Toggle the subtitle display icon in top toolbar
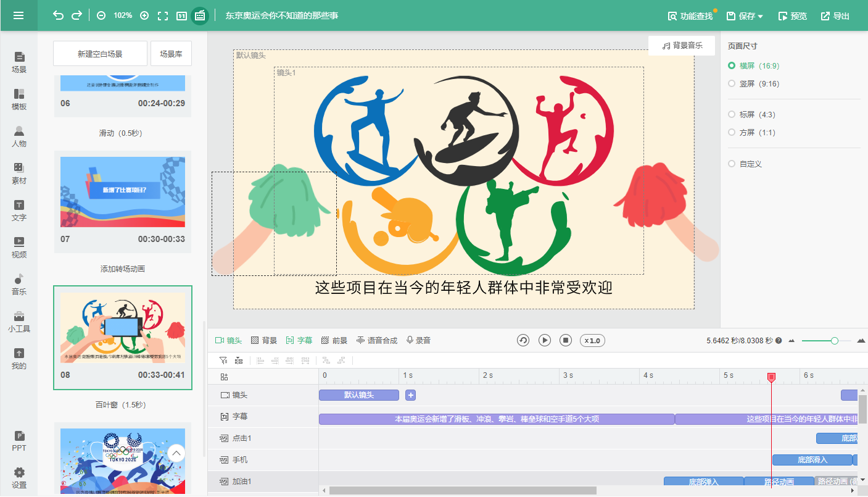 200,15
